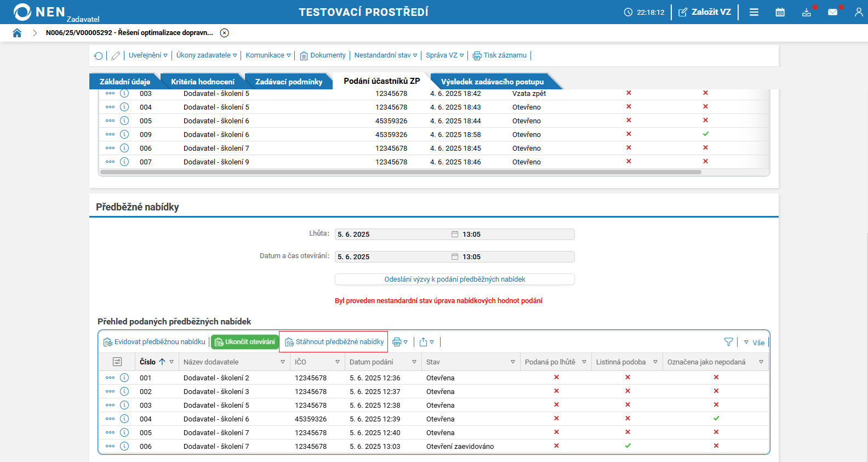
Task: Open the messages envelope icon
Action: coord(833,12)
